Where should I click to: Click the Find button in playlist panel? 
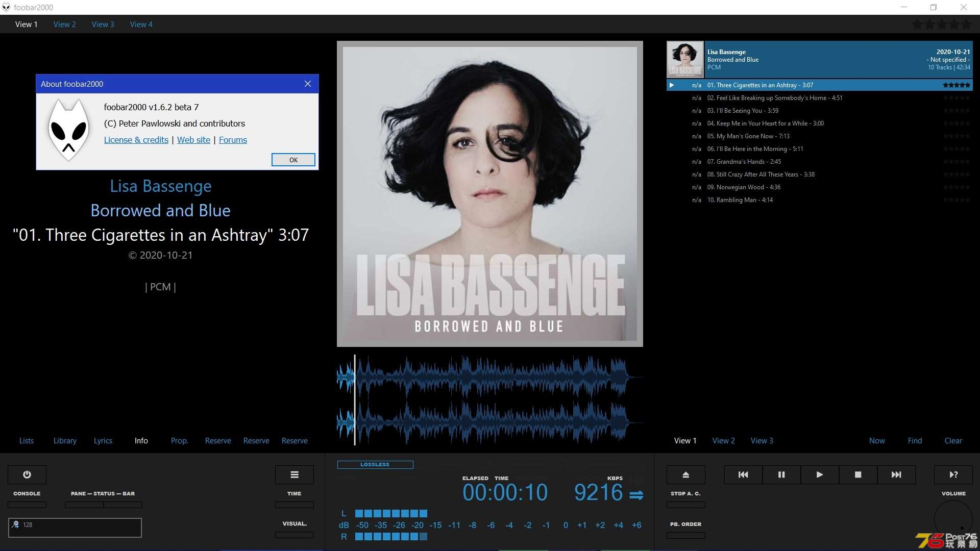tap(915, 440)
